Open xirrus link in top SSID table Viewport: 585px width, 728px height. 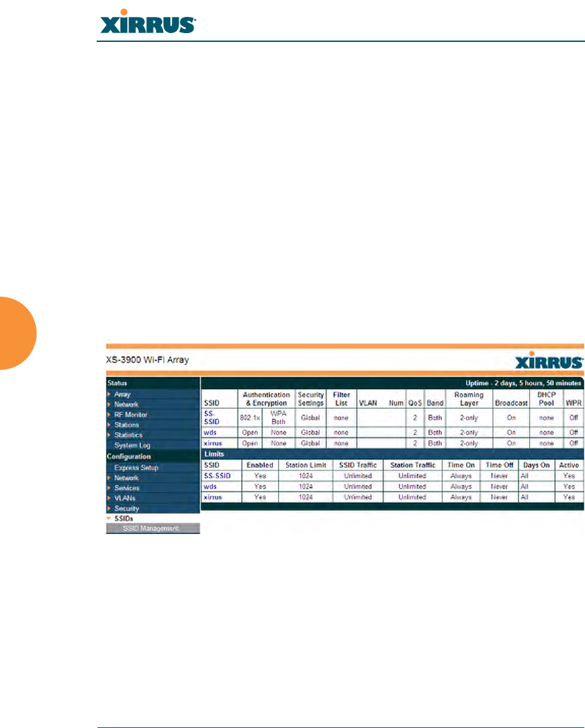213,443
